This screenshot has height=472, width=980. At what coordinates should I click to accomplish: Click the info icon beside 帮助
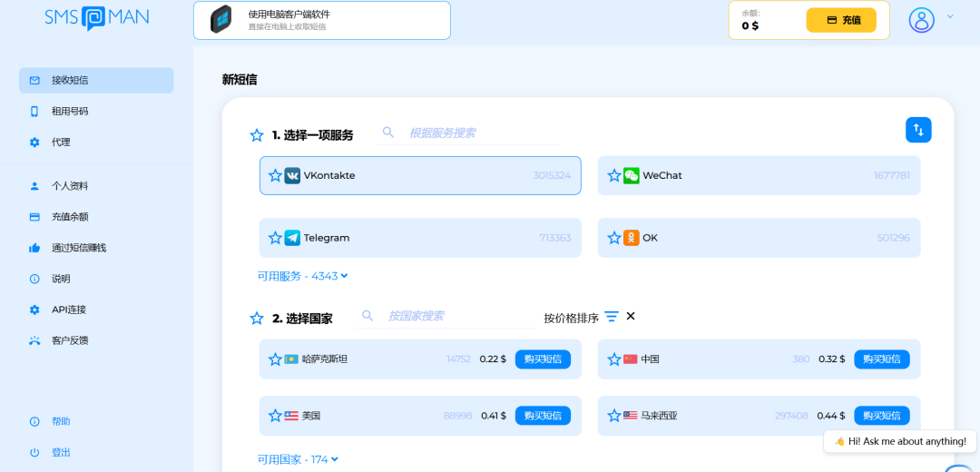tap(34, 421)
